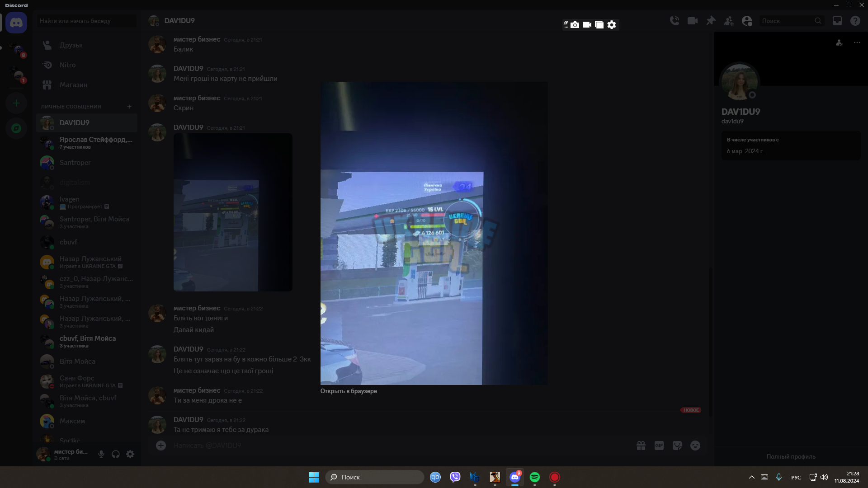Start recording with the overlay video camera icon

point(587,25)
